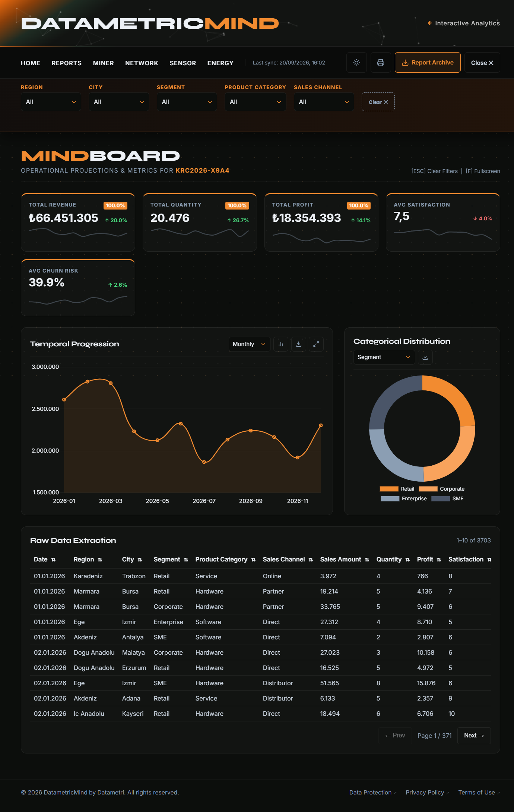Screen dimensions: 514x812
Task: Open the MINER nav item
Action: (x=104, y=63)
